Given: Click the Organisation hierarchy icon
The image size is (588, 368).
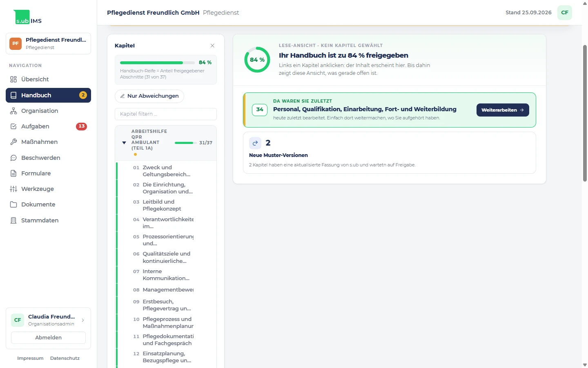Looking at the screenshot, I should [x=13, y=111].
